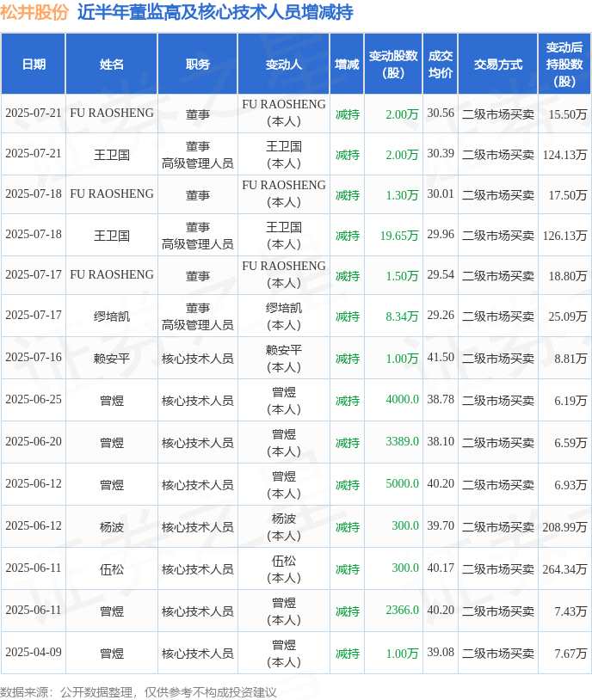Image resolution: width=592 pixels, height=700 pixels.
Task: Click the holdings value 8.81万
Action: click(570, 359)
